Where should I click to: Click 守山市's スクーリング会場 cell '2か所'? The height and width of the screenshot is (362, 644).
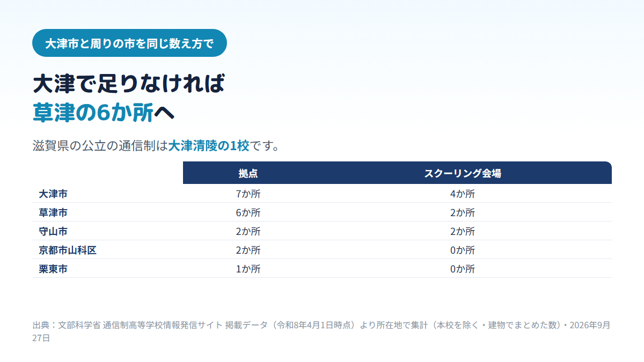pos(463,231)
